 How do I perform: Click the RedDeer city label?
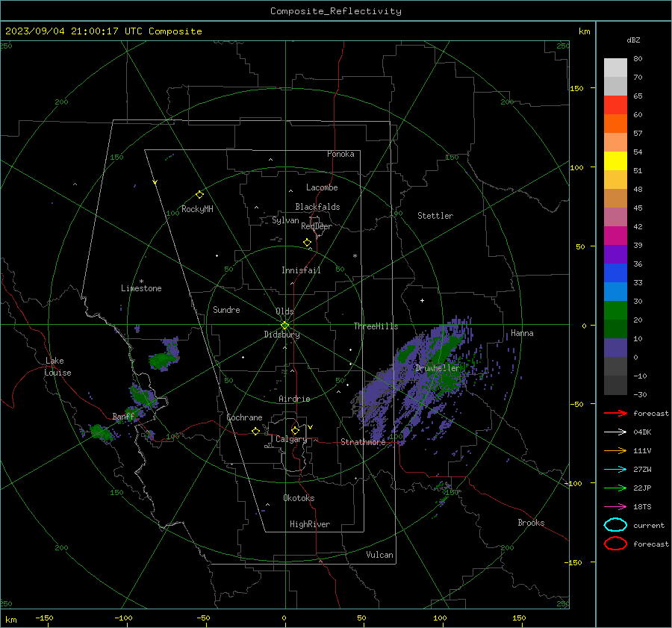(317, 226)
